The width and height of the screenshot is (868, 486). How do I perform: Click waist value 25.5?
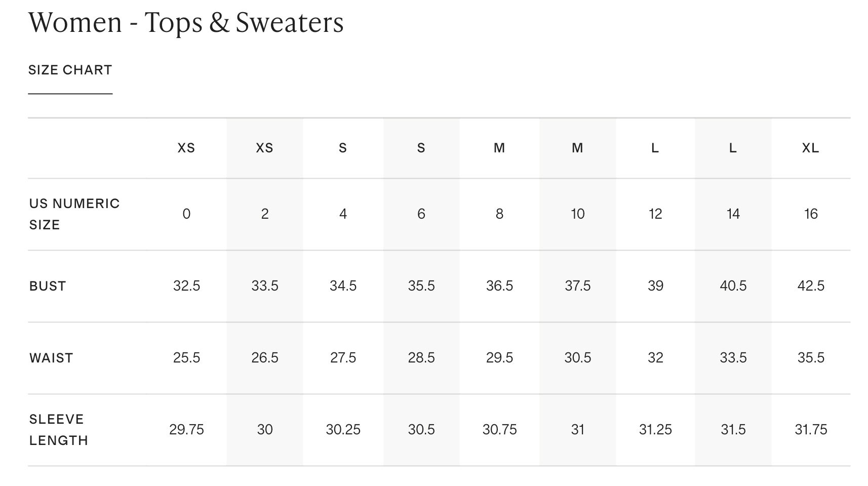pos(186,358)
